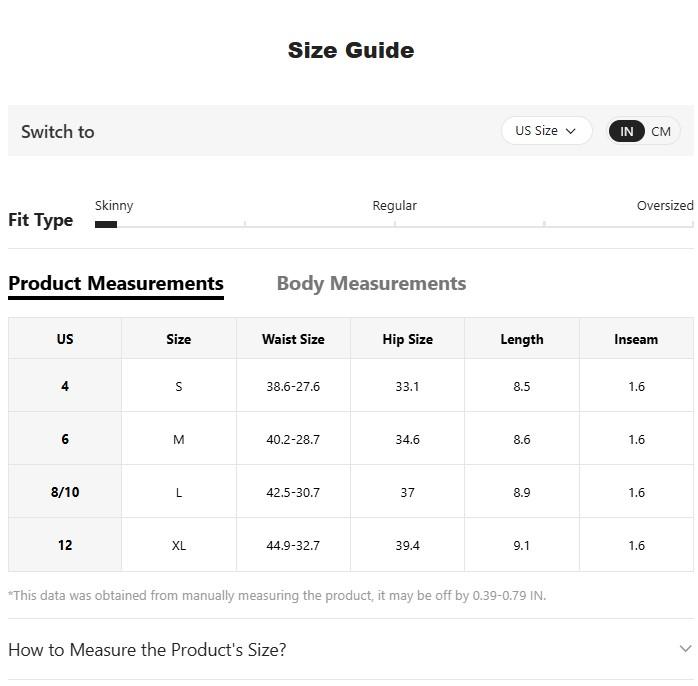The width and height of the screenshot is (698, 686).
Task: Open the US Size dropdown
Action: click(x=546, y=131)
